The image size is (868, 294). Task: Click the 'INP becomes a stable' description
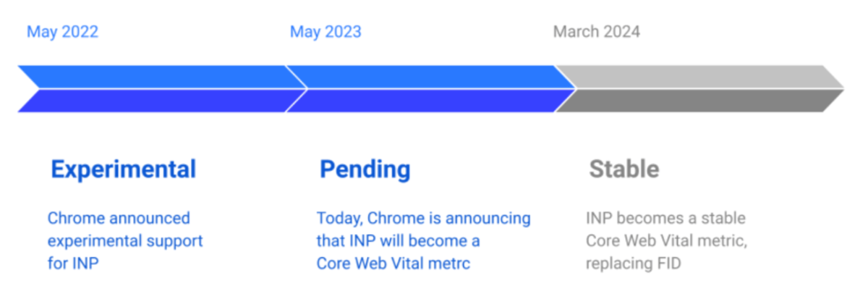(666, 218)
